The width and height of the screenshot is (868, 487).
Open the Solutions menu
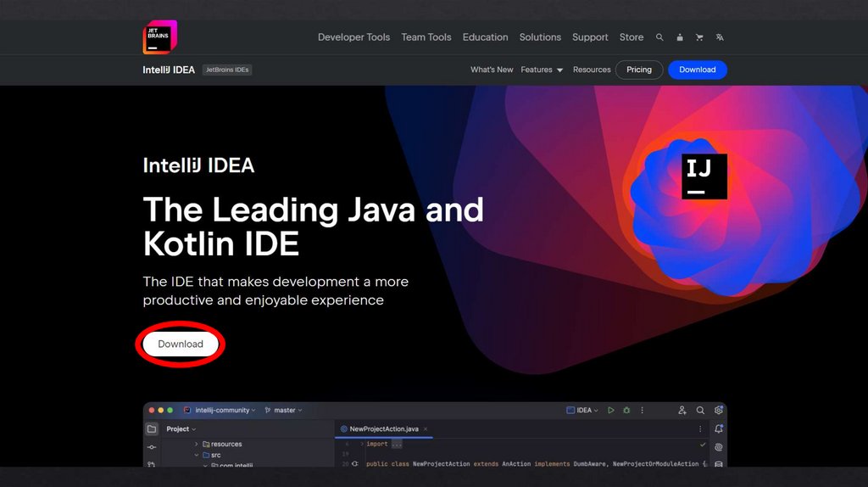coord(540,37)
